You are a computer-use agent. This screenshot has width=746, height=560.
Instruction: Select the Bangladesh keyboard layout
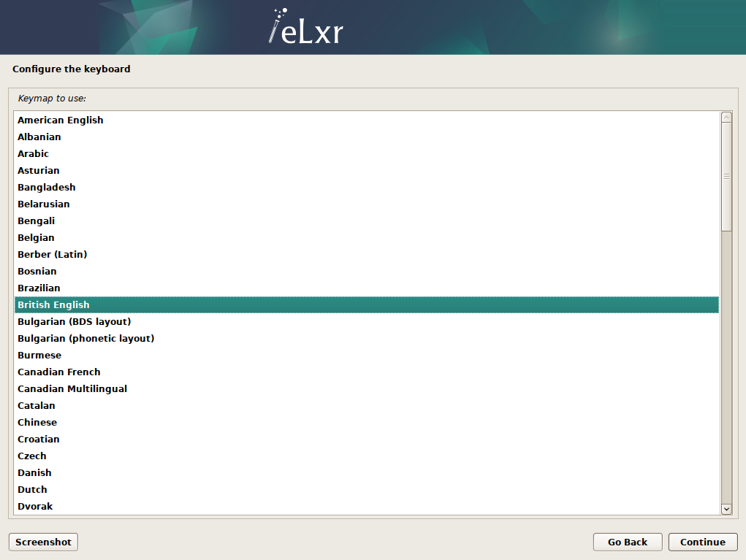[x=46, y=187]
